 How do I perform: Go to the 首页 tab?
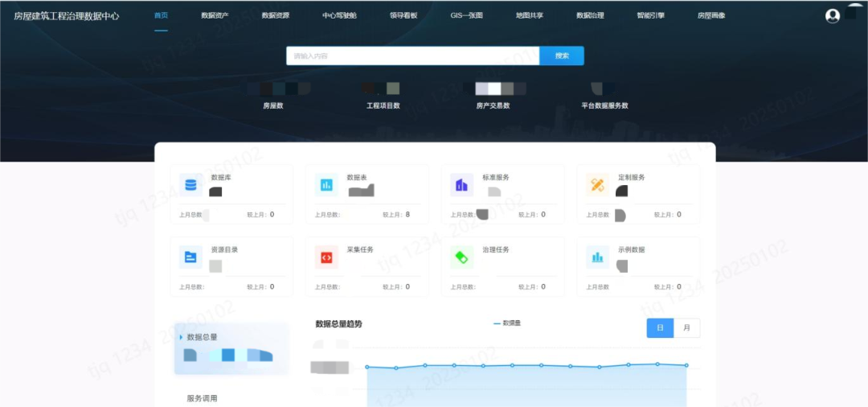(x=161, y=15)
